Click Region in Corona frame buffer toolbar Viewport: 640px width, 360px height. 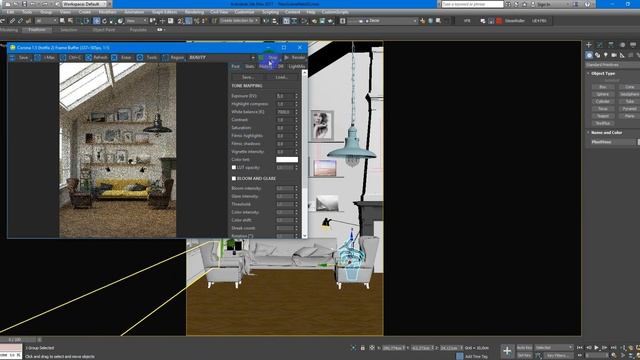(173, 58)
